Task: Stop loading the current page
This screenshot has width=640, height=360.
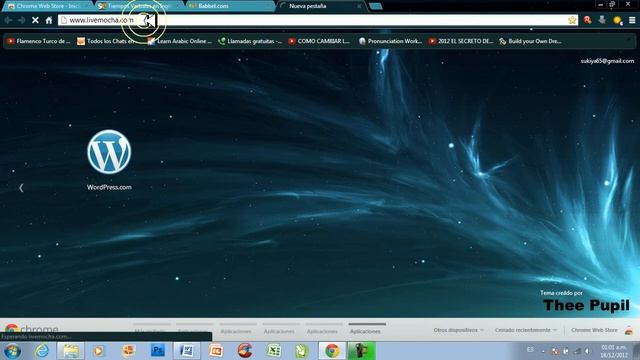Action: (36, 20)
